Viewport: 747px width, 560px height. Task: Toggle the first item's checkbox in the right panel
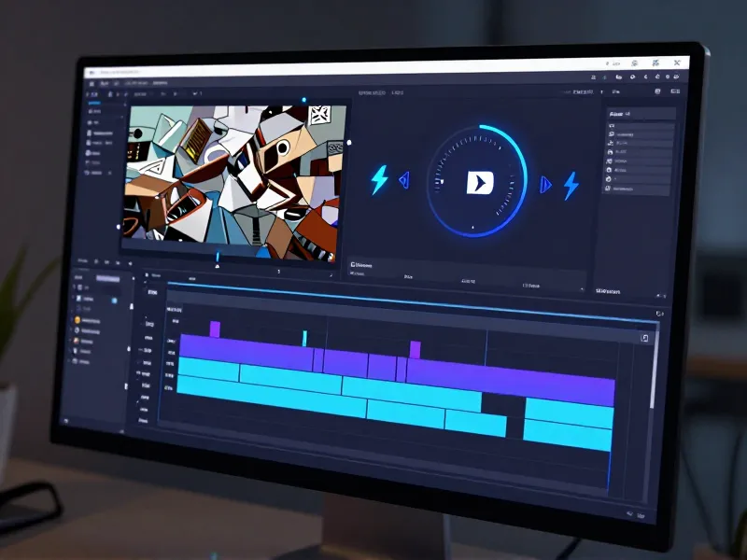pos(611,126)
